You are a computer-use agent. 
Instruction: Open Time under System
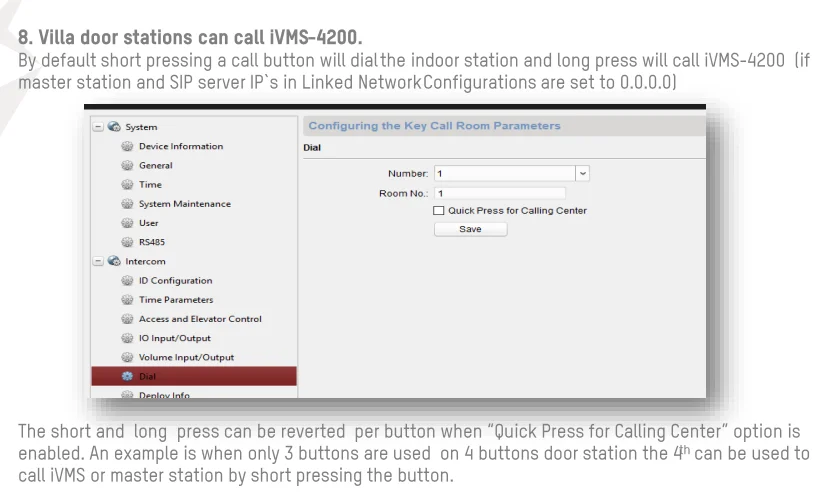(x=150, y=185)
